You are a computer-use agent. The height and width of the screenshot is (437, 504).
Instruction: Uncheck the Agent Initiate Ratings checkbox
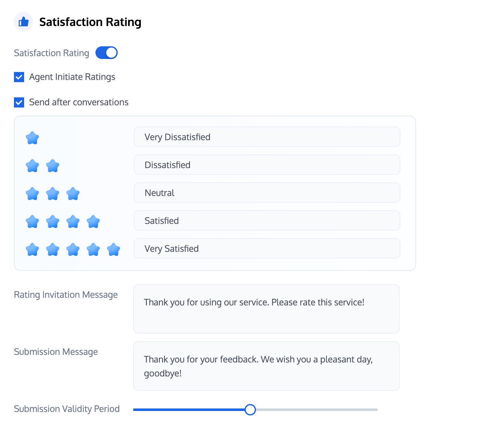click(x=19, y=77)
